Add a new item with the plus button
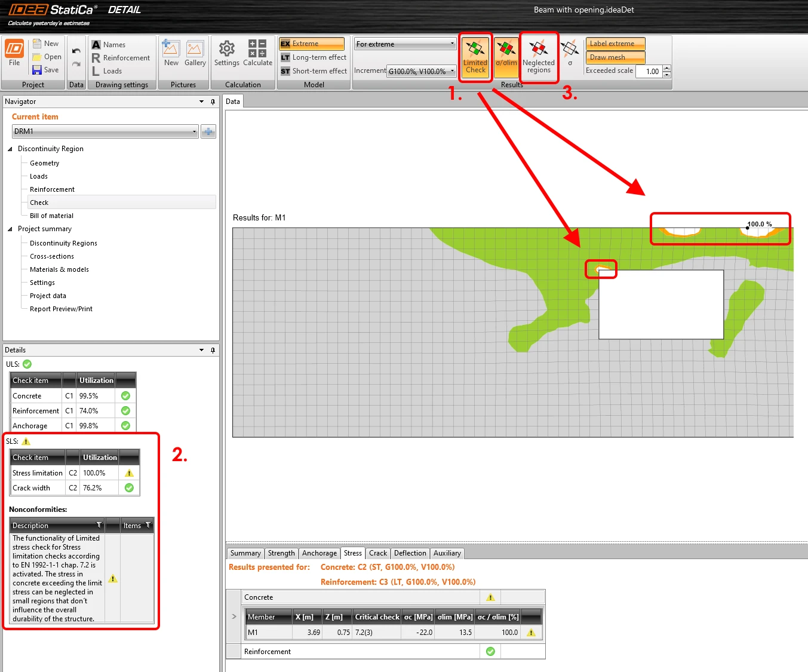 tap(208, 131)
